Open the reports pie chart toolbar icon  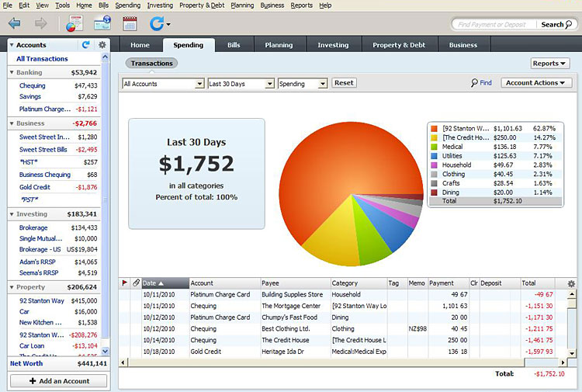[74, 24]
